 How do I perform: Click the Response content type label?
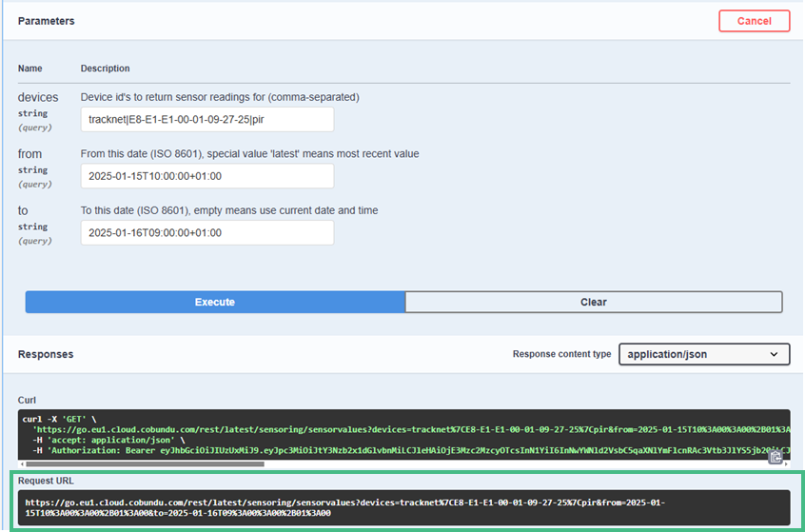(x=561, y=354)
